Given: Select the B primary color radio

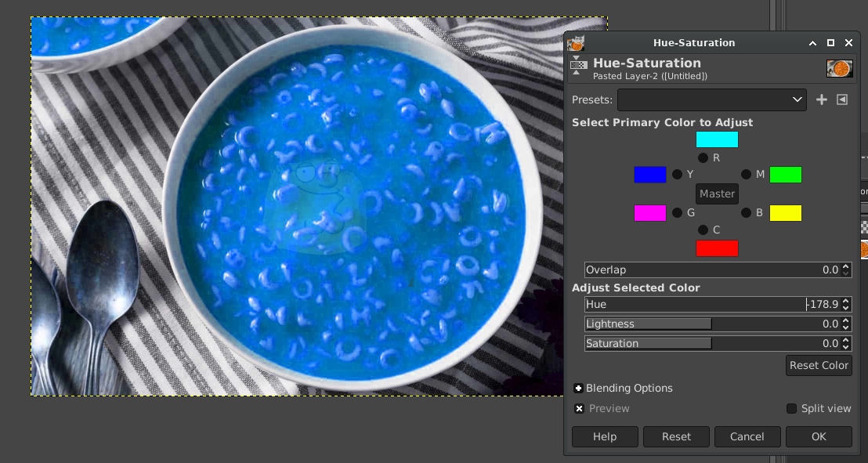Looking at the screenshot, I should click(x=747, y=212).
